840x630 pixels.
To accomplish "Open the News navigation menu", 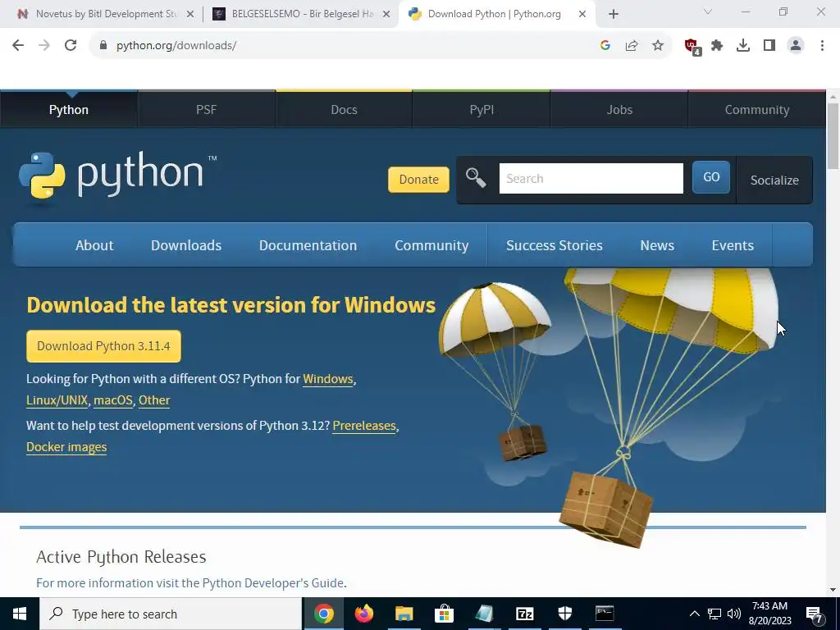I will click(657, 245).
